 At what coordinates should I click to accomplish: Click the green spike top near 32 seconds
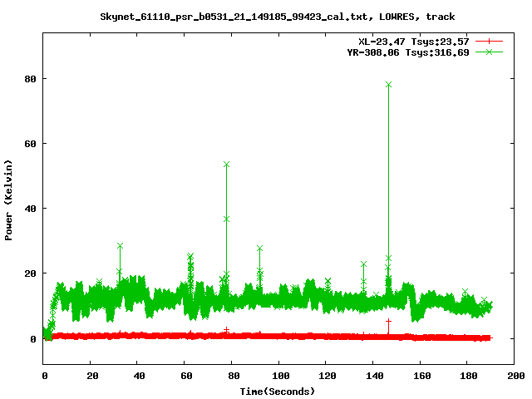click(x=120, y=246)
